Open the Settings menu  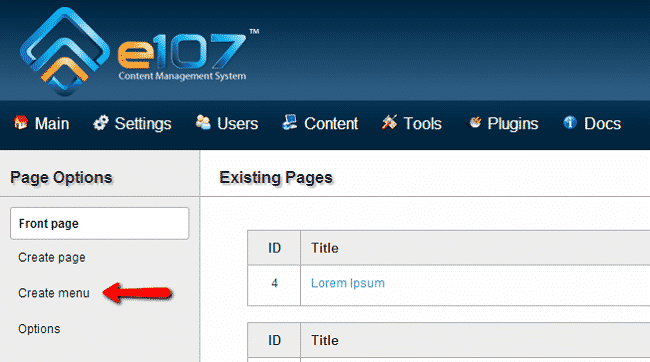[143, 124]
